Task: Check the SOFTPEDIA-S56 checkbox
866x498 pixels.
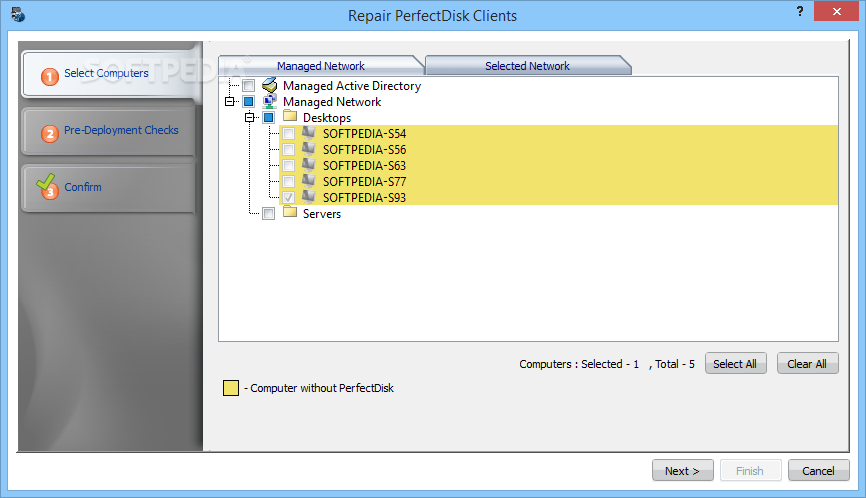Action: (x=288, y=150)
